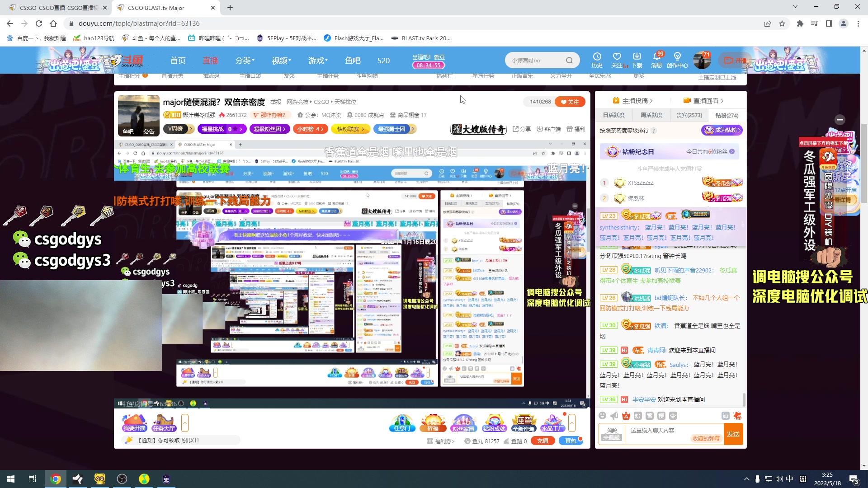Click the red splash effects icon in chat
The width and height of the screenshot is (868, 488).
click(737, 416)
